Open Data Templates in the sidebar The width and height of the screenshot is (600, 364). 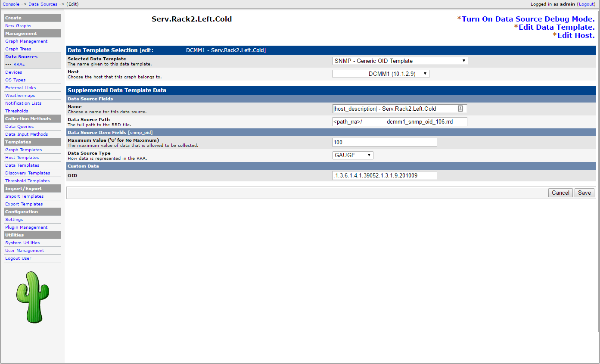point(22,165)
